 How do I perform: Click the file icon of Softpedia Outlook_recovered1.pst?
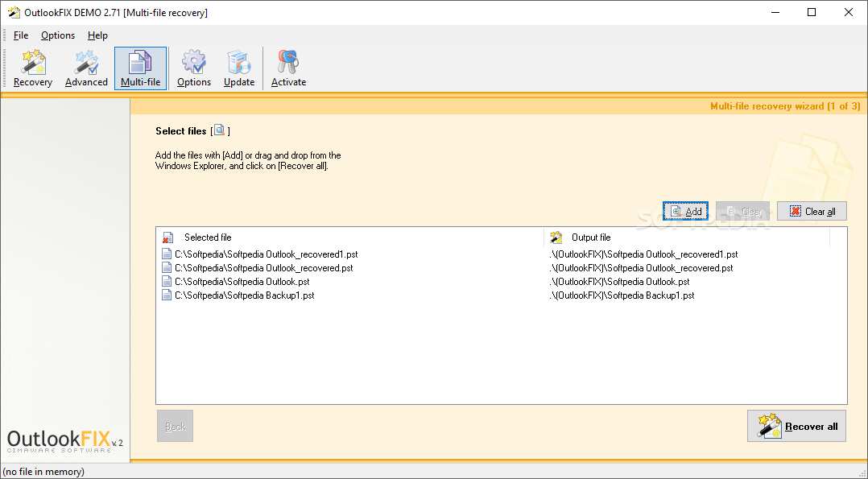tap(167, 254)
